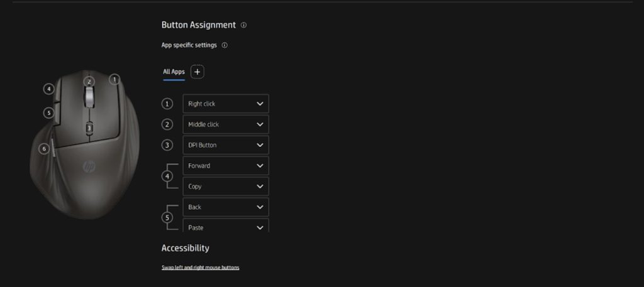644x287 pixels.
Task: Open the Middle click assignment dropdown
Action: pyautogui.click(x=226, y=124)
